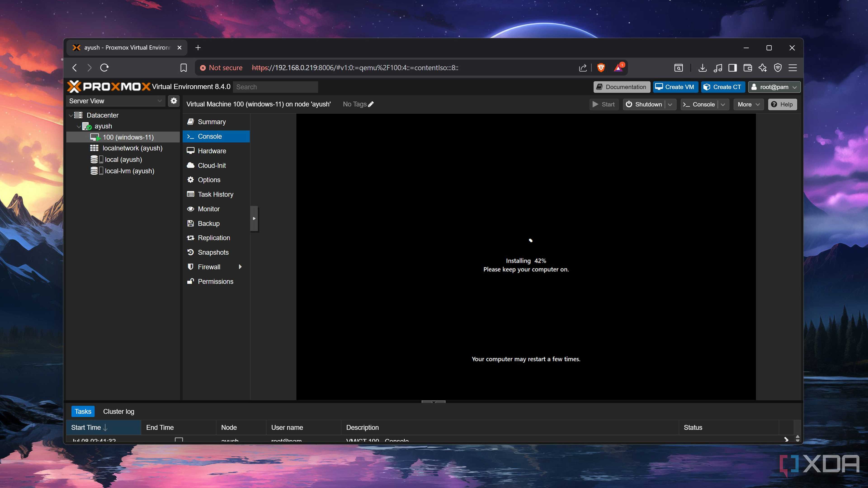The height and width of the screenshot is (488, 868).
Task: Sort tasks by Status column
Action: coord(729,427)
